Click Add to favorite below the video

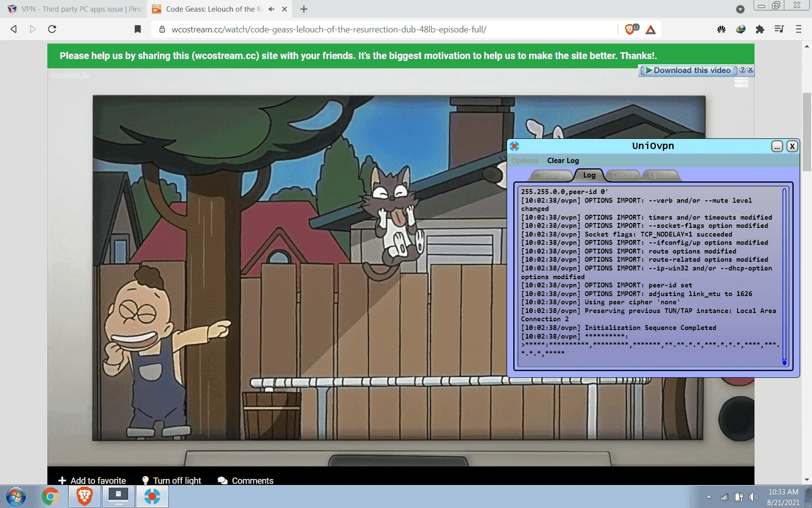(x=92, y=480)
